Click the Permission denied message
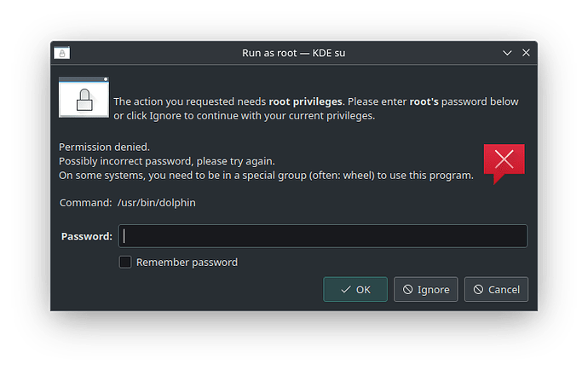588x370 pixels. (104, 147)
